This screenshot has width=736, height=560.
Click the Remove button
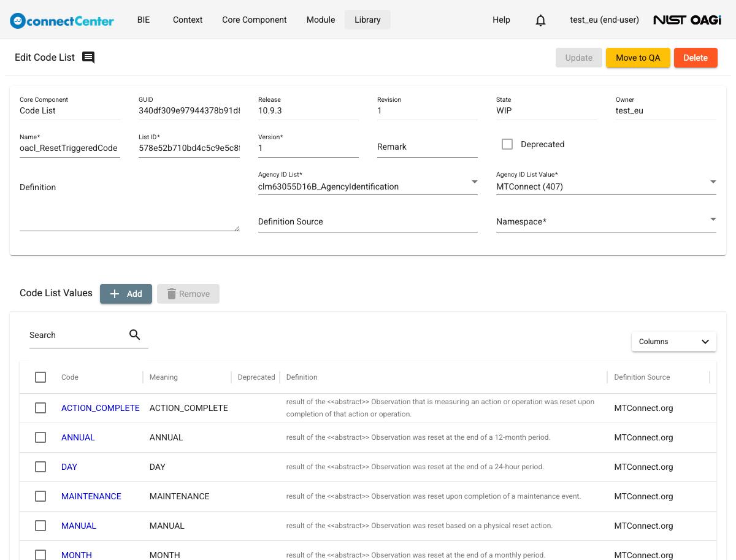point(188,294)
